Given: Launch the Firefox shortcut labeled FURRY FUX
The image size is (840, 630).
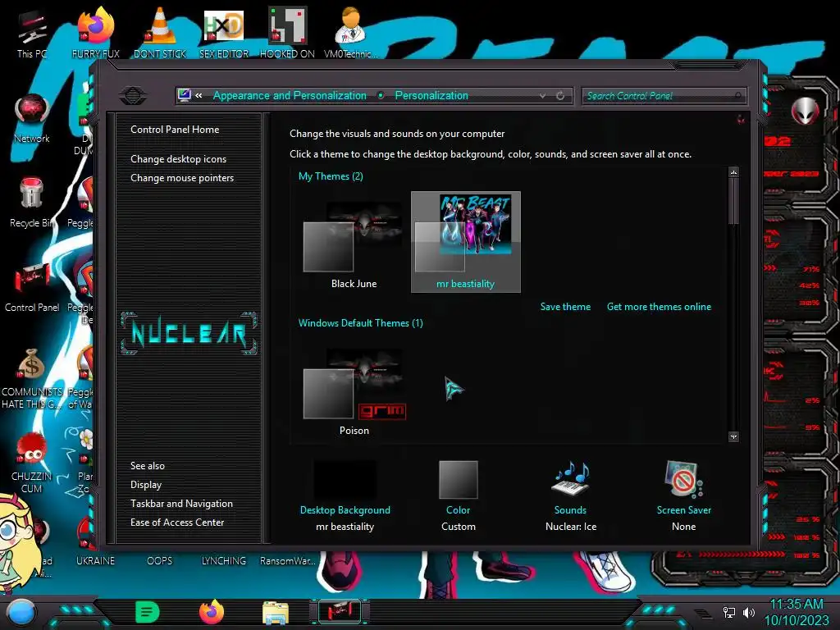Looking at the screenshot, I should (96, 33).
